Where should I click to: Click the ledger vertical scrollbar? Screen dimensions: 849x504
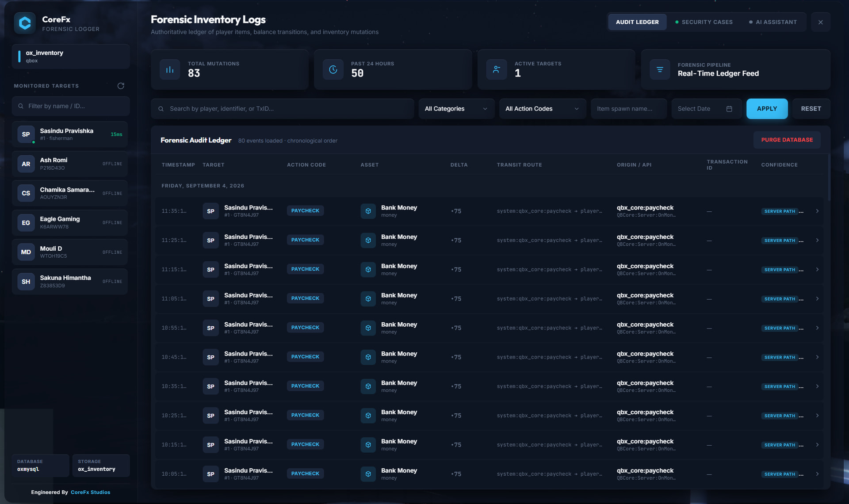829,178
